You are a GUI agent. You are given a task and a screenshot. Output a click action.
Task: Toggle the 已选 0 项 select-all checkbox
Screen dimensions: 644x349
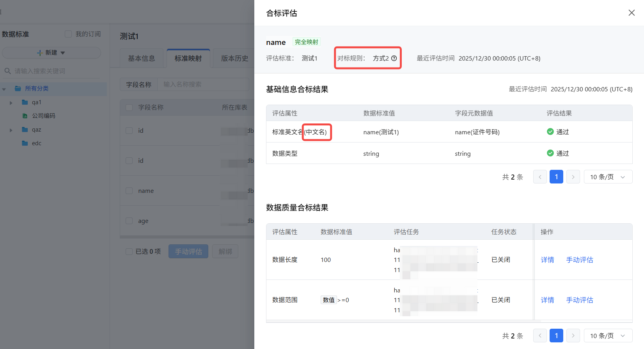coord(129,251)
